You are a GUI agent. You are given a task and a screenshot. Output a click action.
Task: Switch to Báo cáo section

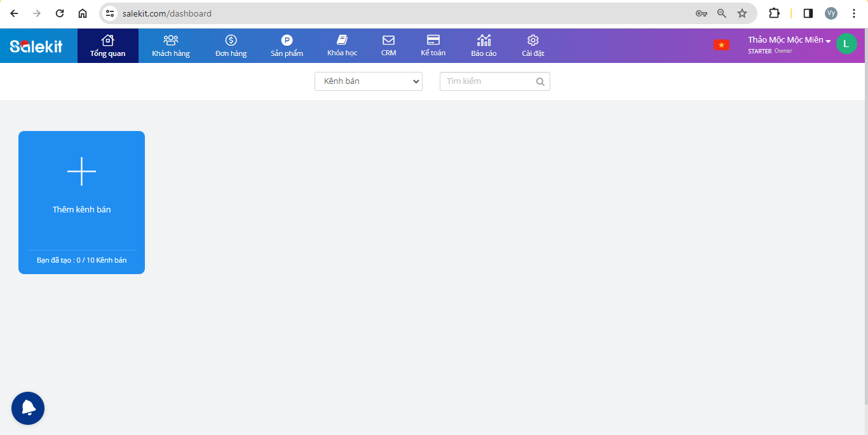(x=484, y=46)
